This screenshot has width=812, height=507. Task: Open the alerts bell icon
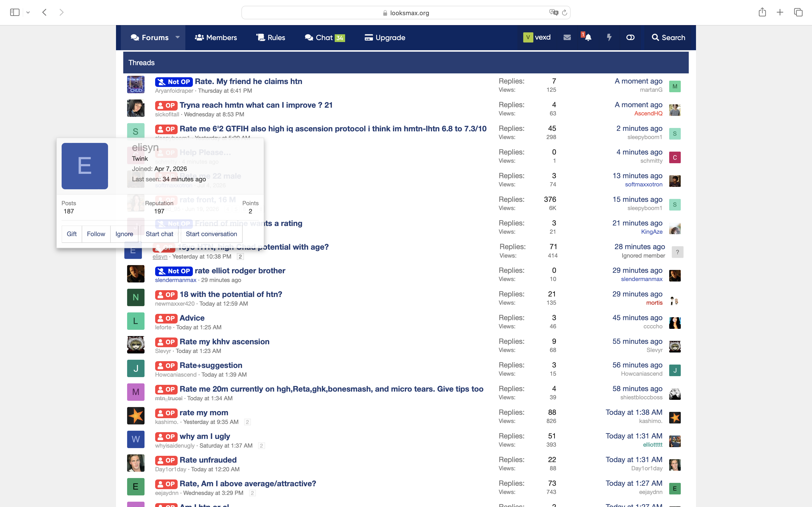588,37
